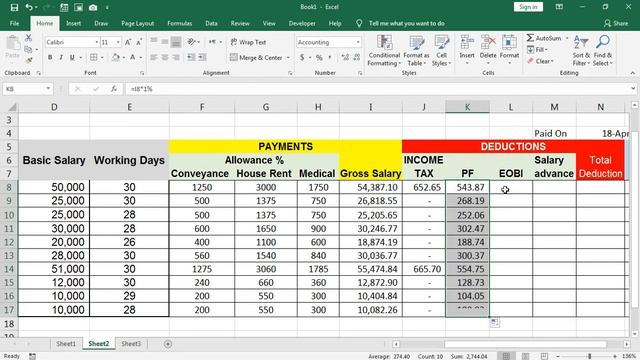
Task: Switch to the Page Layout tab
Action: [x=138, y=23]
